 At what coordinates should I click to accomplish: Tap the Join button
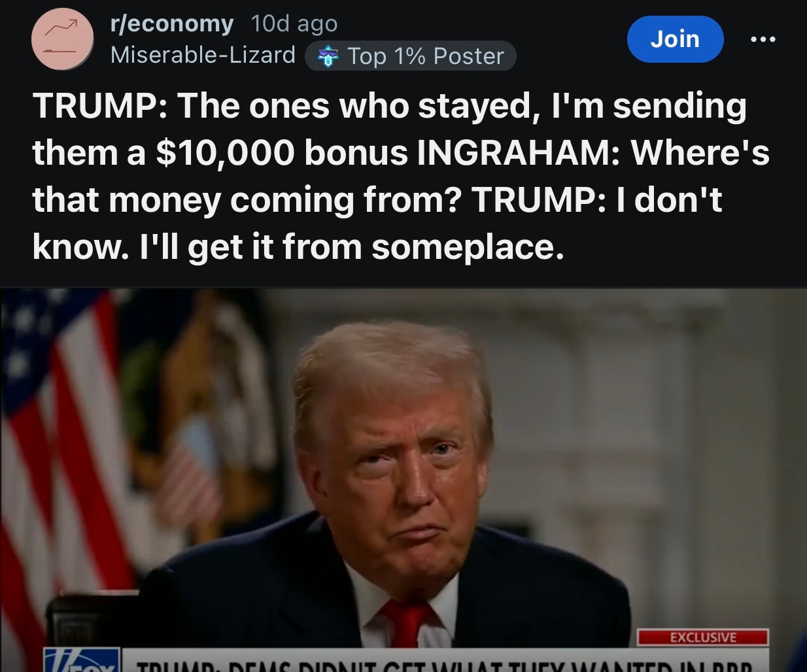(675, 39)
